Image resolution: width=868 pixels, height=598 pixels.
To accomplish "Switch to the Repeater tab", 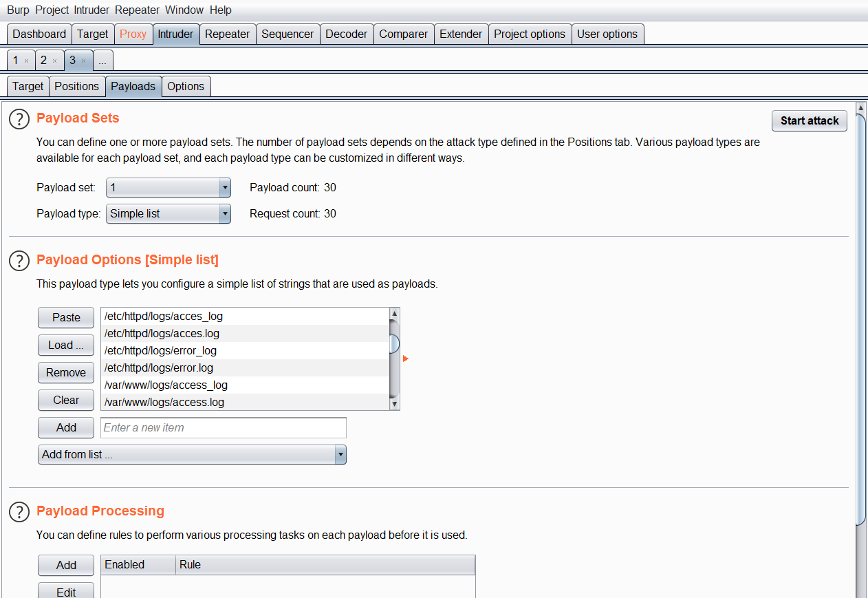I will (x=227, y=34).
